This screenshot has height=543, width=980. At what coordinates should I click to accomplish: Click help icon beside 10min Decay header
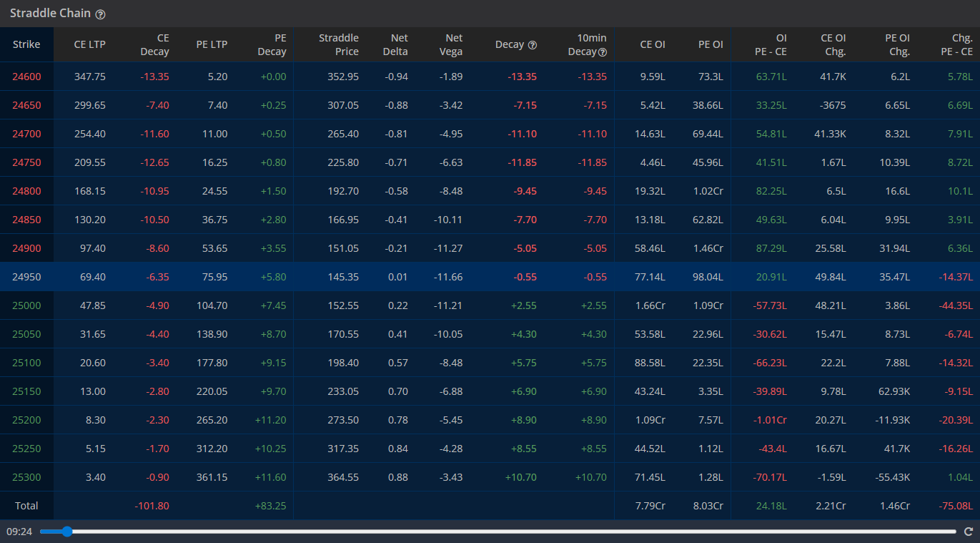click(602, 52)
